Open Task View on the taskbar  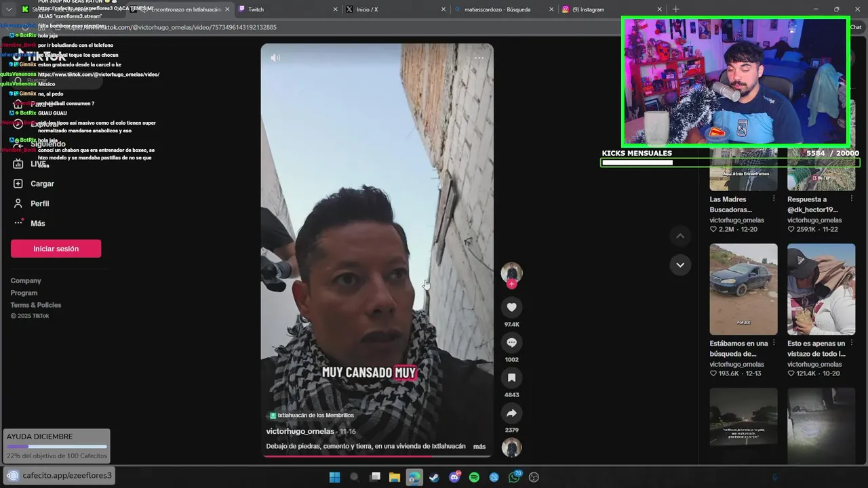[374, 477]
